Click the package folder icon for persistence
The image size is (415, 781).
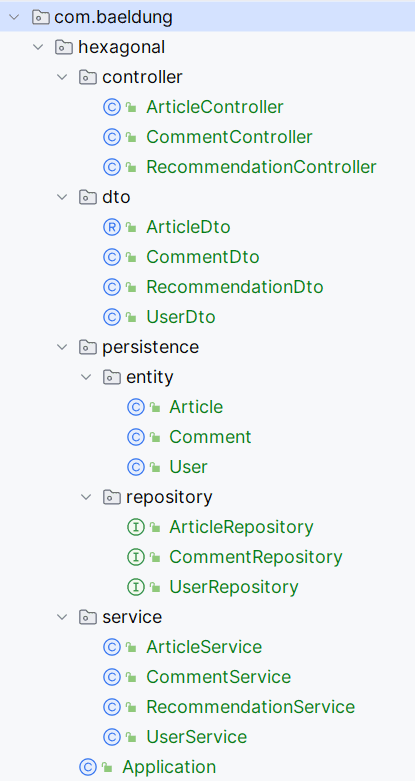[x=88, y=347]
